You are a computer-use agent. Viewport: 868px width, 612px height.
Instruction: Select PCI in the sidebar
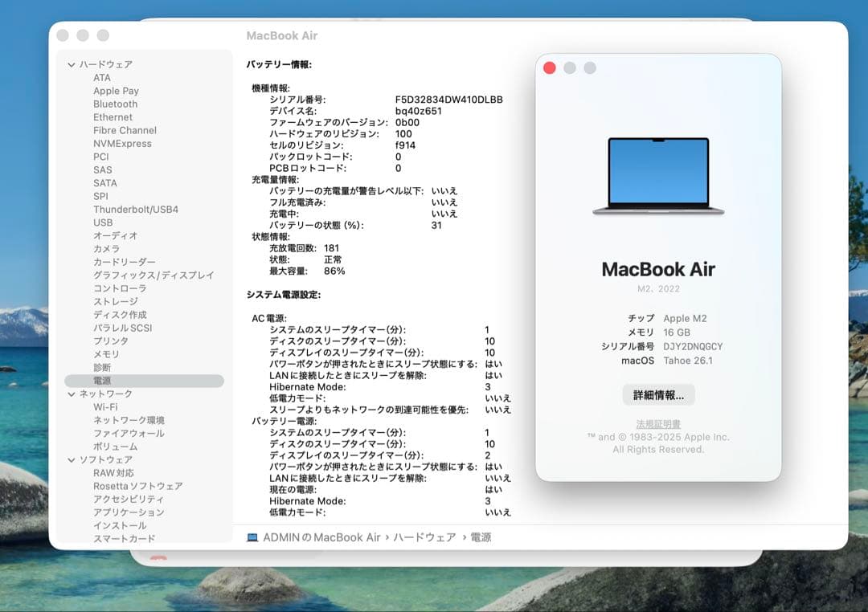pos(100,157)
